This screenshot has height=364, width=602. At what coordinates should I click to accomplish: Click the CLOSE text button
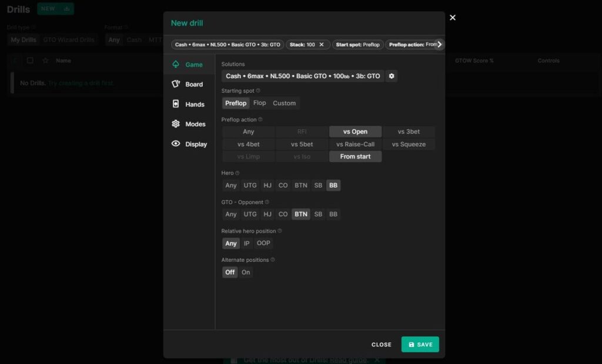[381, 345]
